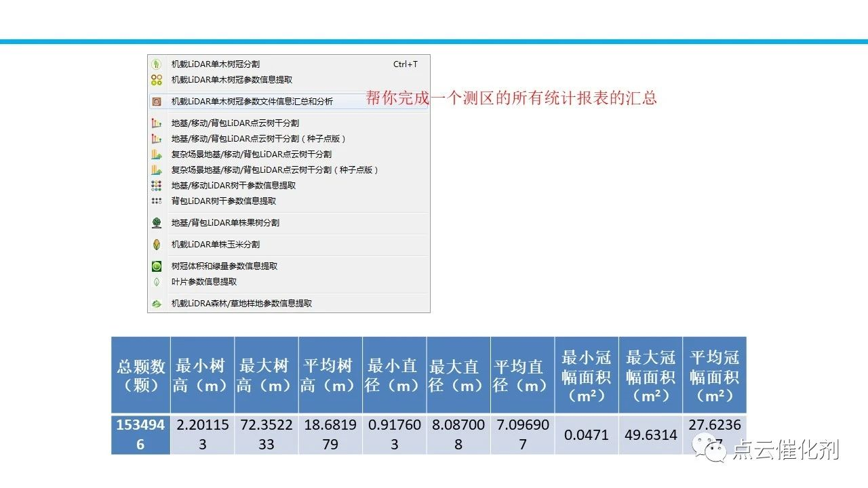This screenshot has height=488, width=868.
Task: Click the icon beside 复杂场景地基/移动/背包LiDAR点云树干分割（种子点版）
Action: 157,170
